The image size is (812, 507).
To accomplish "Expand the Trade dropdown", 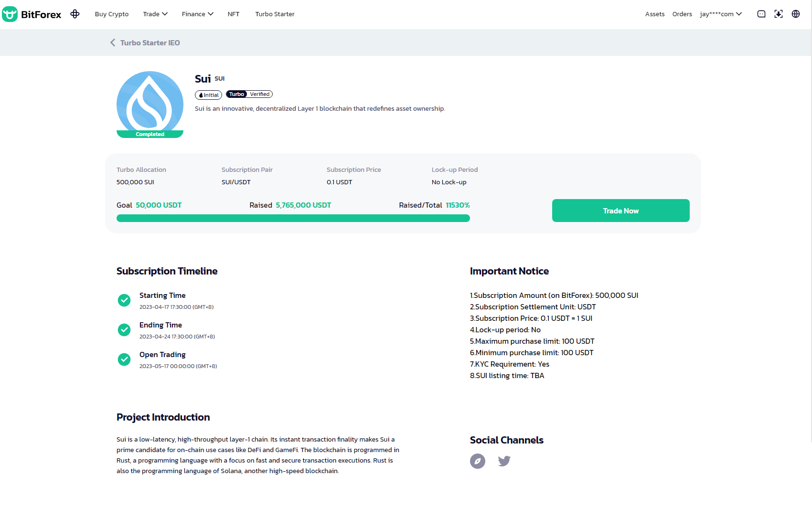I will 155,14.
